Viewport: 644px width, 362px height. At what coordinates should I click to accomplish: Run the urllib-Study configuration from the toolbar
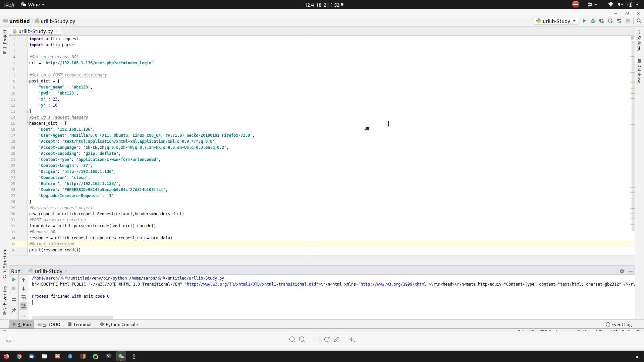[584, 21]
